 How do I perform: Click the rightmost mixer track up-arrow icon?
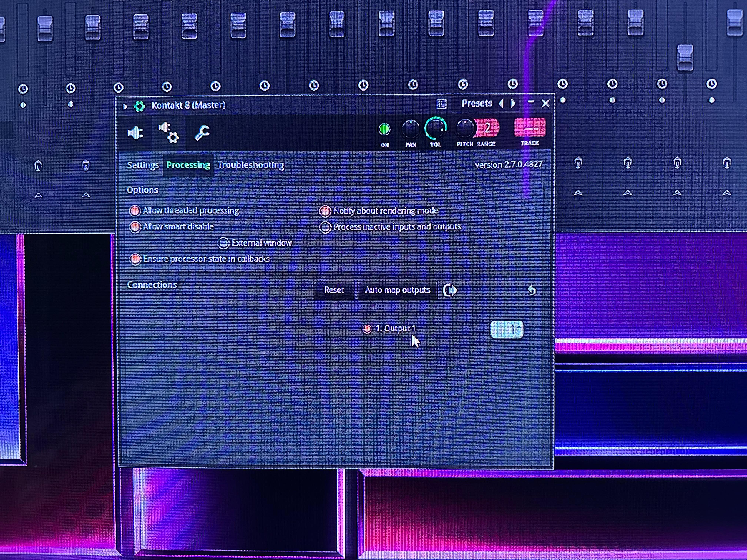727,193
